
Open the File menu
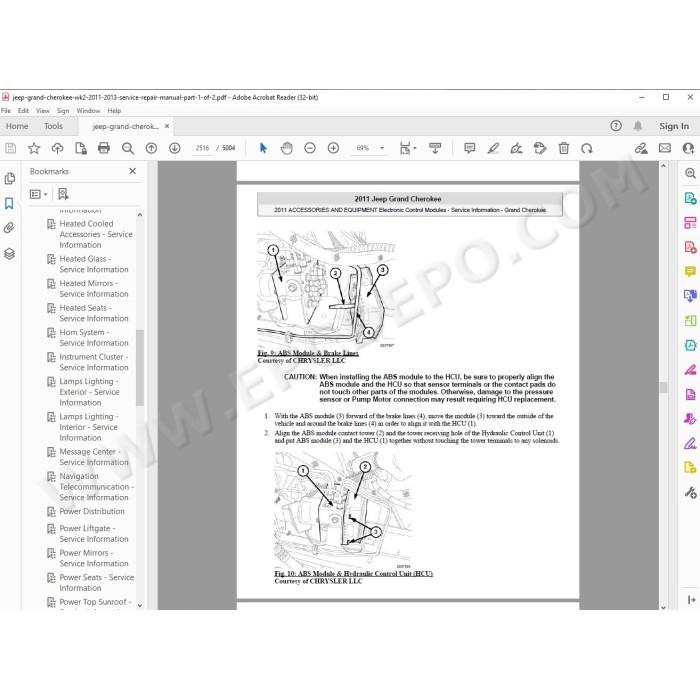6,111
